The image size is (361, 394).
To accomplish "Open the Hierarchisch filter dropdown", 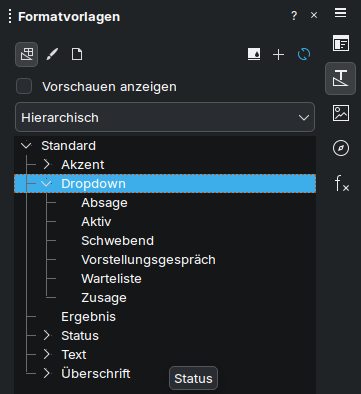I will pos(165,117).
